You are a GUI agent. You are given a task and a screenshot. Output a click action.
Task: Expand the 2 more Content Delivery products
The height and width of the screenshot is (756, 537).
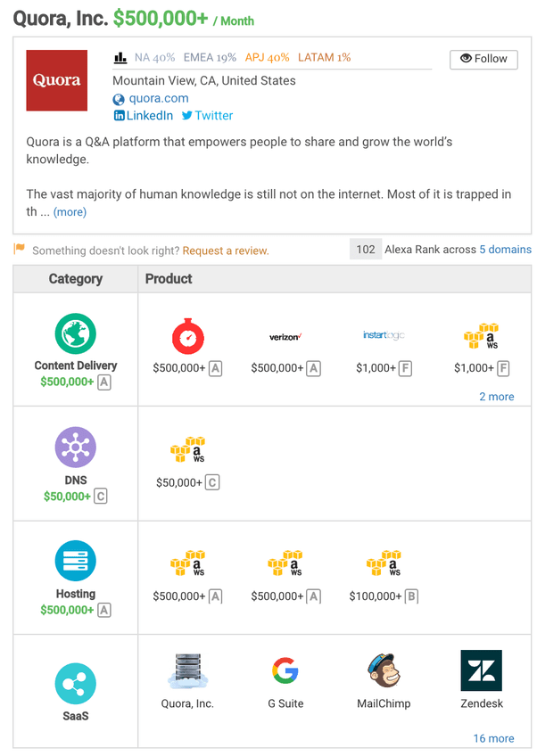496,396
